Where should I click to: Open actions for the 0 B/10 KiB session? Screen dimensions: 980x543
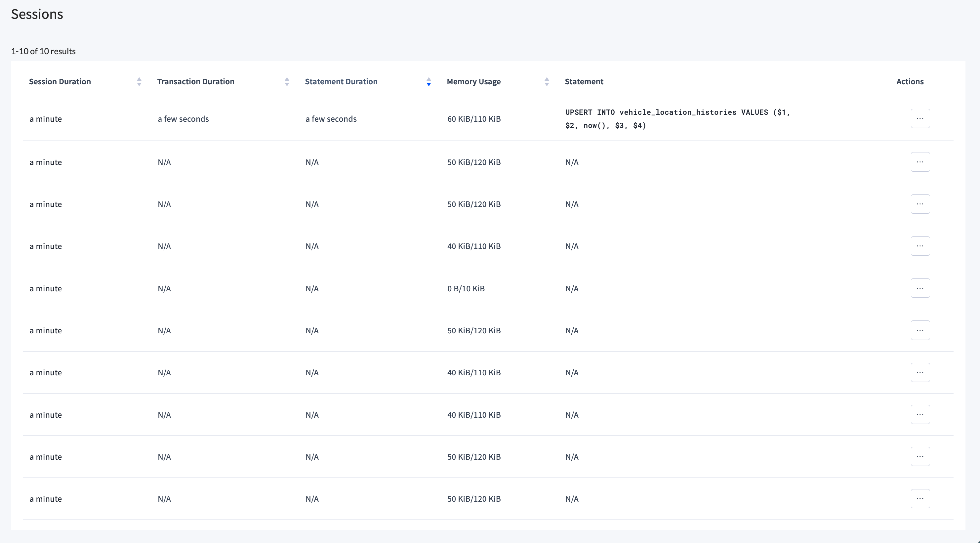[920, 288]
